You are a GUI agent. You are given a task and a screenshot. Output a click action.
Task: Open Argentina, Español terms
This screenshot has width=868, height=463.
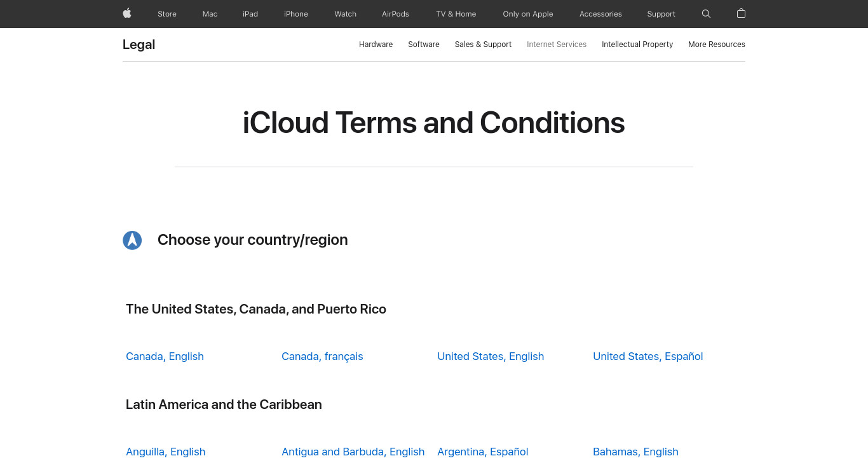483,452
